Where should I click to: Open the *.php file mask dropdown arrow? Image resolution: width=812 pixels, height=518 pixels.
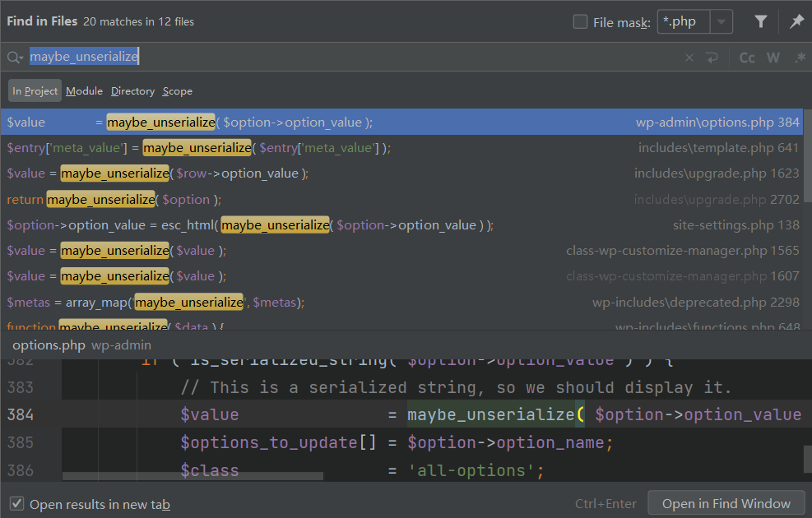721,22
